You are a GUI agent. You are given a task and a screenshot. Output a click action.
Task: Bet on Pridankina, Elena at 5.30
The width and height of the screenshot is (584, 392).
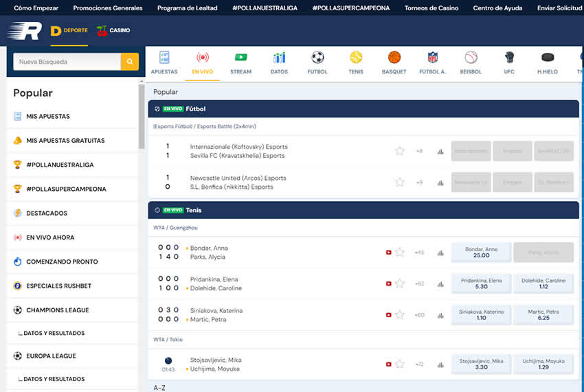coord(481,284)
